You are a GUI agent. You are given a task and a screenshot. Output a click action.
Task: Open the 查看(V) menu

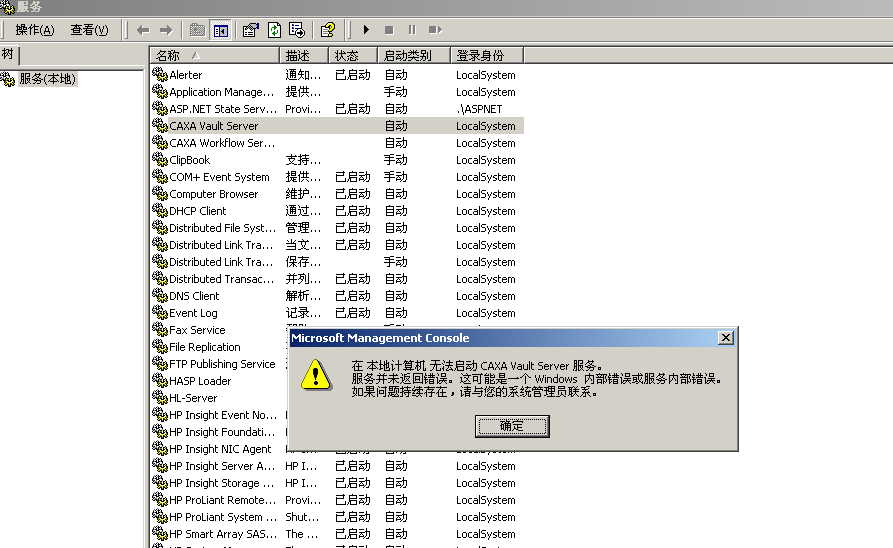click(x=89, y=30)
